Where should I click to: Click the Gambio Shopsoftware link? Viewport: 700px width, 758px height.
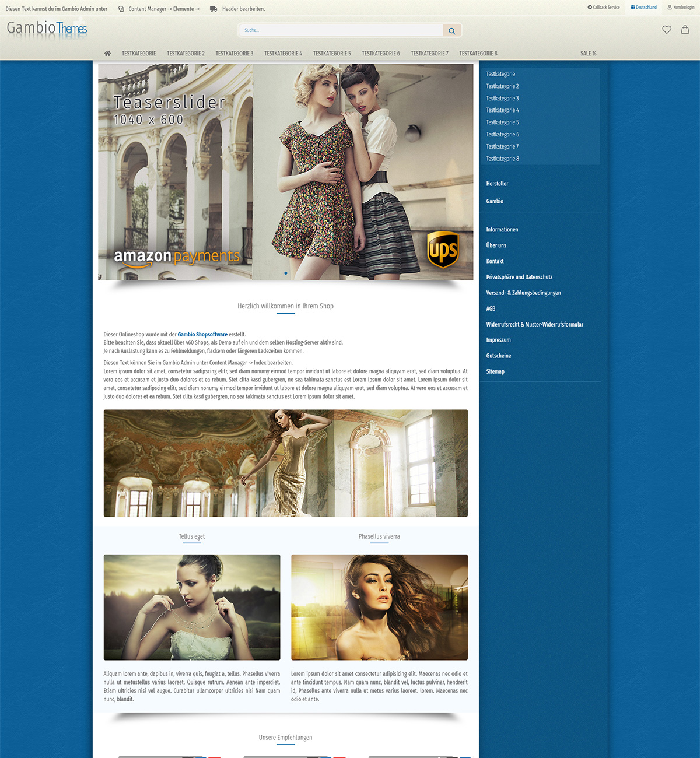202,335
